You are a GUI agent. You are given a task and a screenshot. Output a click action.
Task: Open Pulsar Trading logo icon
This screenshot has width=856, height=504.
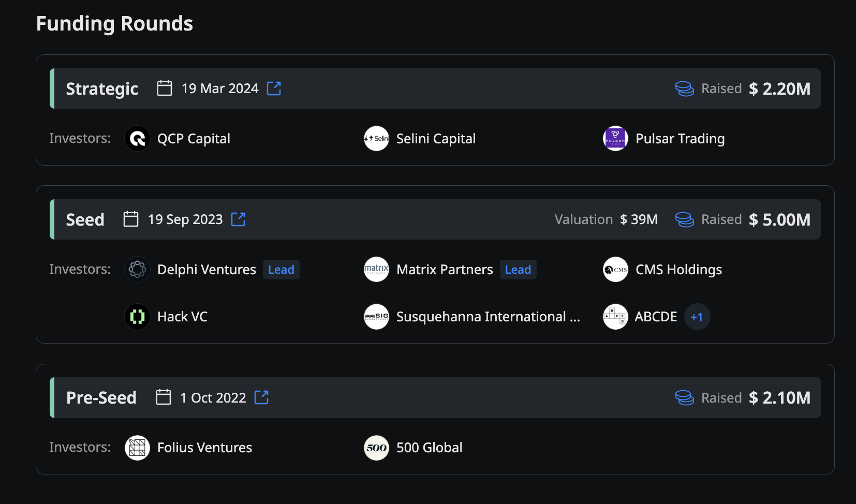(x=616, y=139)
